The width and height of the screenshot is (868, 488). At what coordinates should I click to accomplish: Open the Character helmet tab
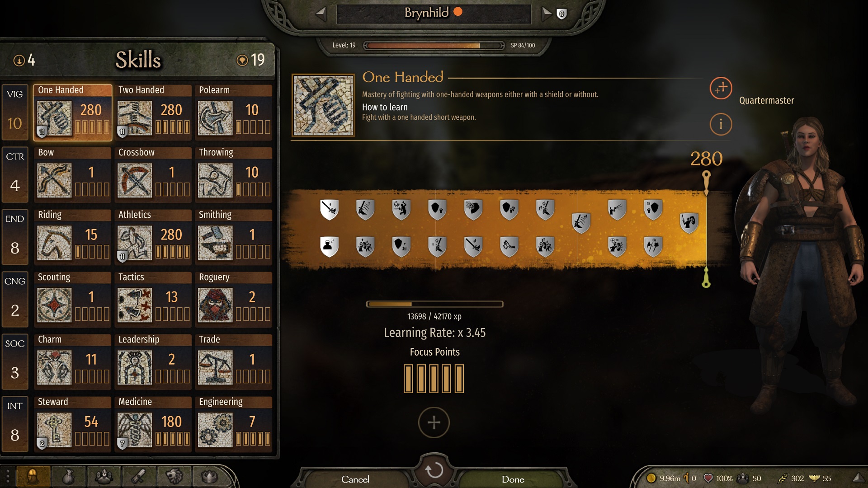pyautogui.click(x=33, y=476)
